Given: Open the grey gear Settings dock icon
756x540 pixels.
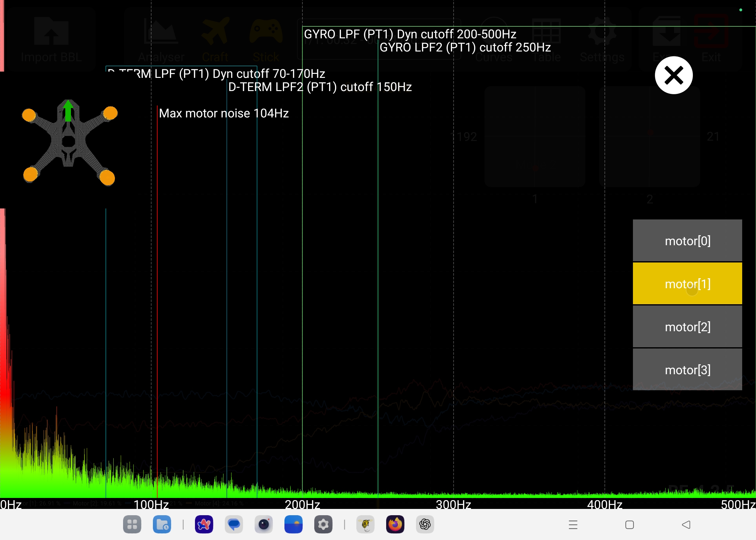Looking at the screenshot, I should (323, 524).
